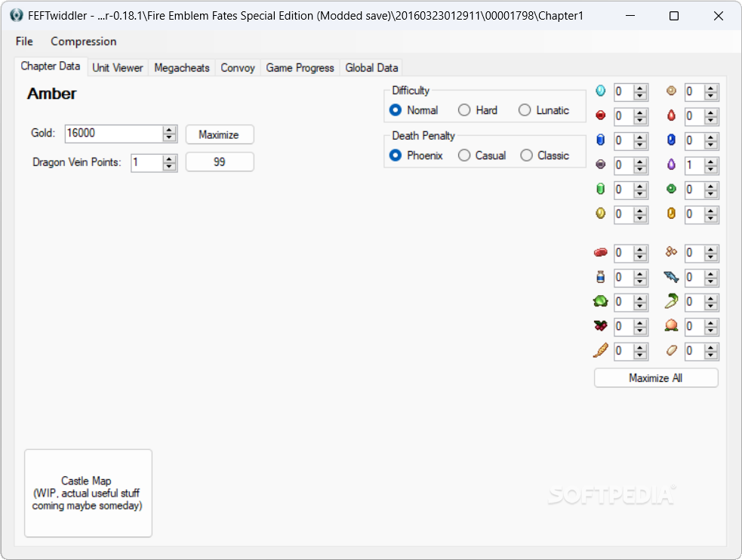742x560 pixels.
Task: Click the tall blue sapphire gem icon
Action: [x=601, y=140]
